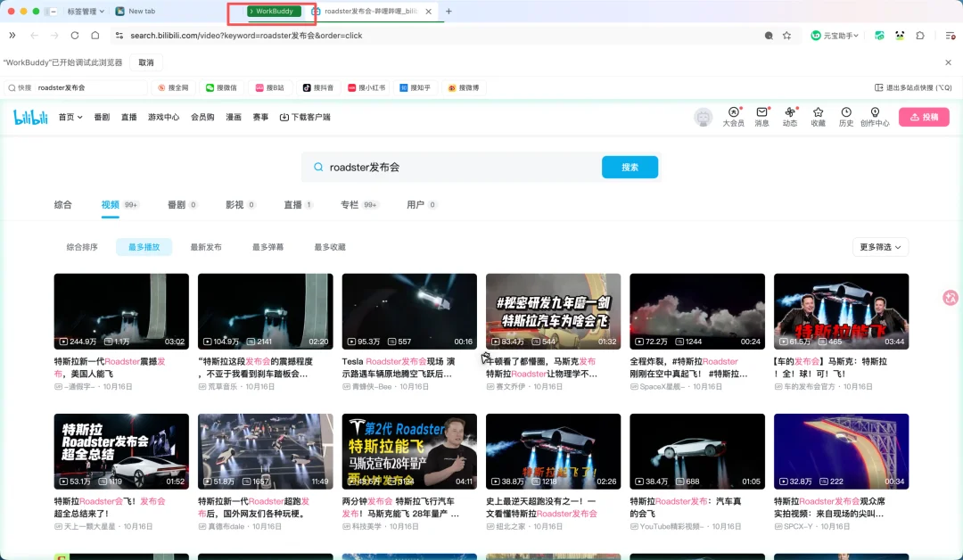
Task: Click 搜微博 quick search button
Action: click(464, 87)
